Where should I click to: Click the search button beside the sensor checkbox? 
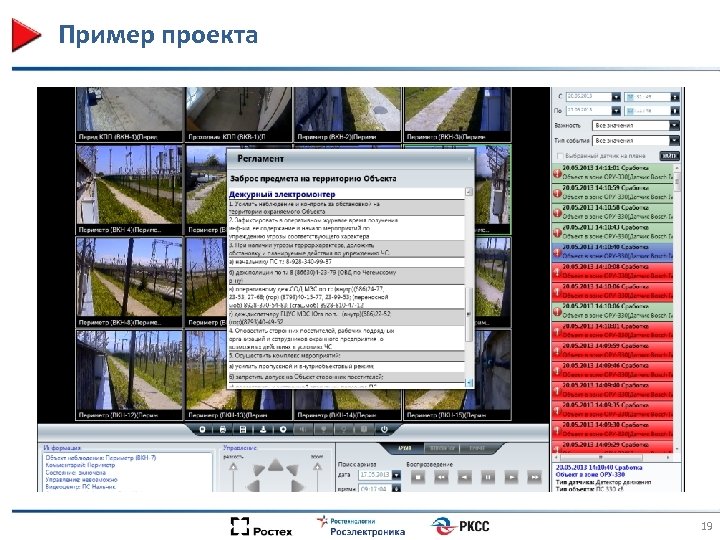click(x=669, y=156)
